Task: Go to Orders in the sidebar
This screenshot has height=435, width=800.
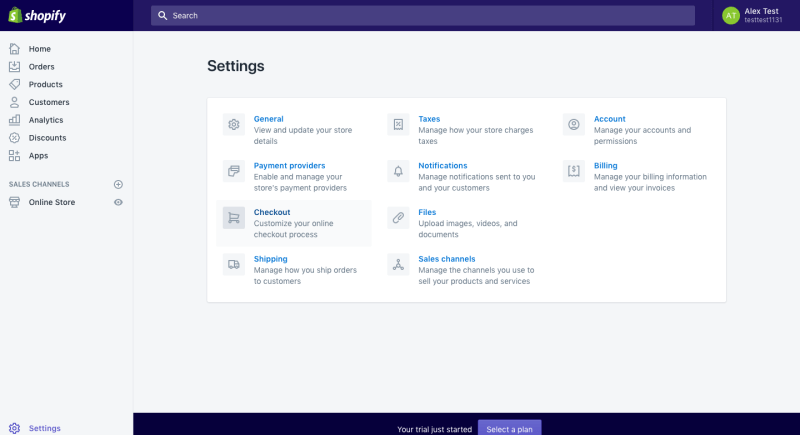Action: [x=41, y=67]
